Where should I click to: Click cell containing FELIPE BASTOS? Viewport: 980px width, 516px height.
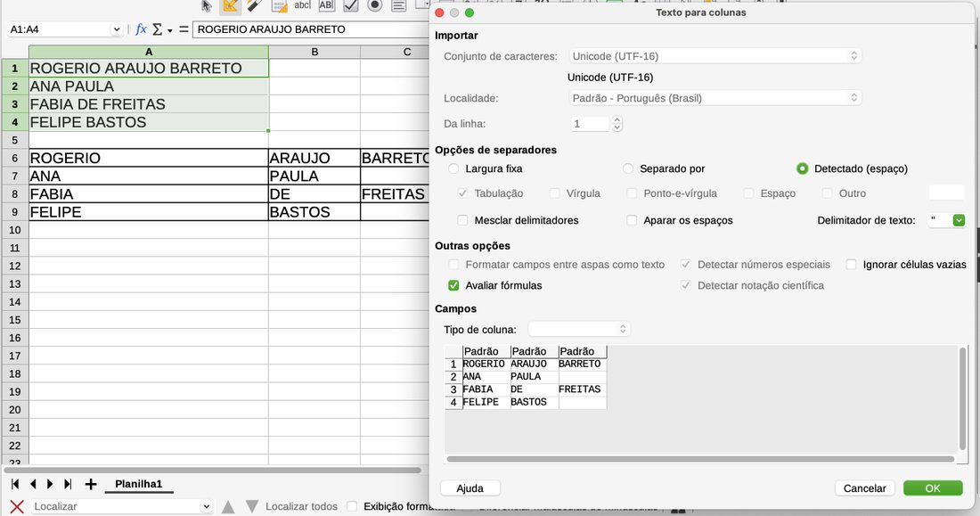coord(149,122)
